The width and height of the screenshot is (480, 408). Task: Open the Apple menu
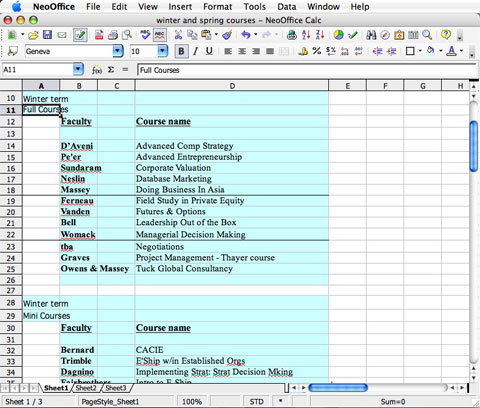[16, 7]
